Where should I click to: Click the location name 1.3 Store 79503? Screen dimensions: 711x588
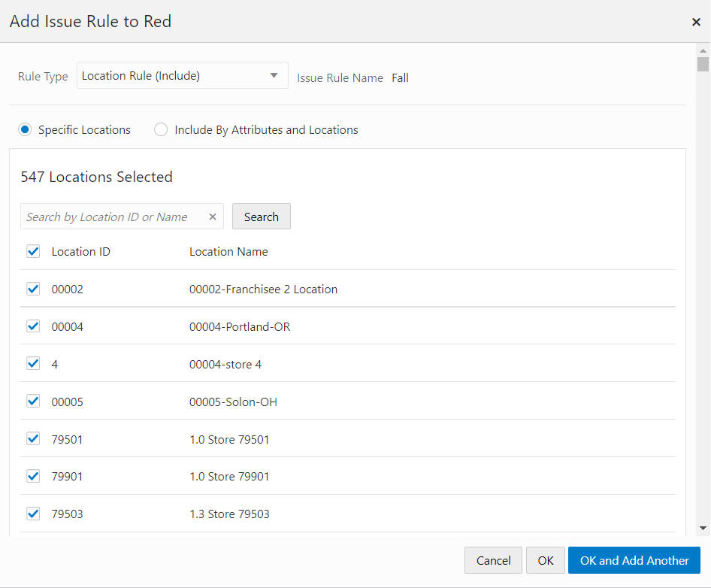pyautogui.click(x=229, y=514)
